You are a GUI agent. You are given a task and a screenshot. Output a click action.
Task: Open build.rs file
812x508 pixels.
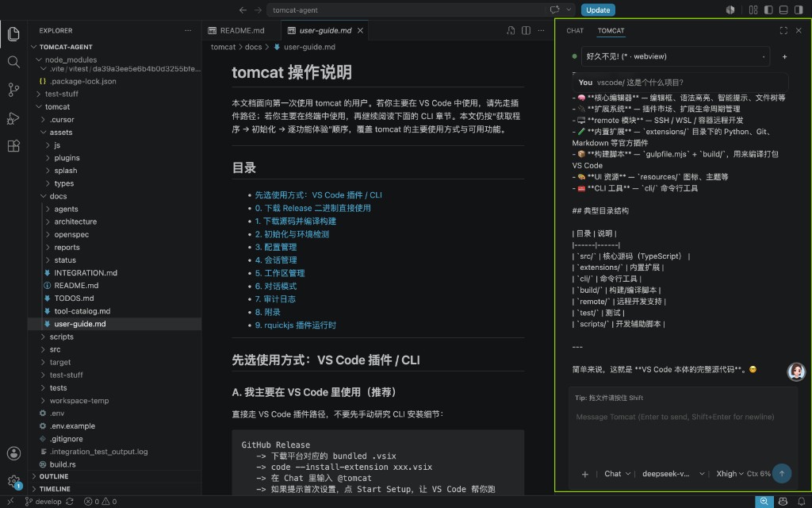pyautogui.click(x=63, y=464)
